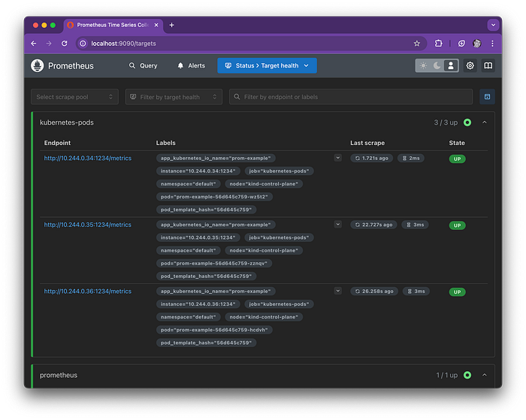Open tab search dropdown arrow
This screenshot has height=420, width=526.
click(x=493, y=25)
